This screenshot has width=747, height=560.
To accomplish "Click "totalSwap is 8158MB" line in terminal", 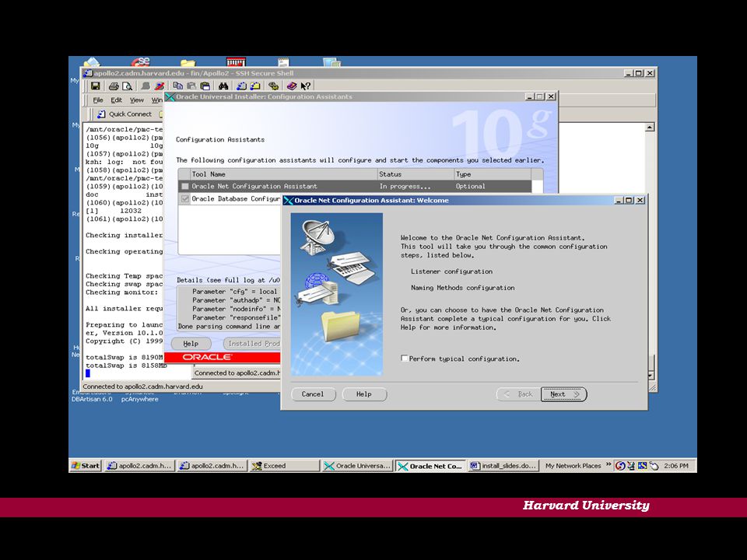I will point(126,366).
